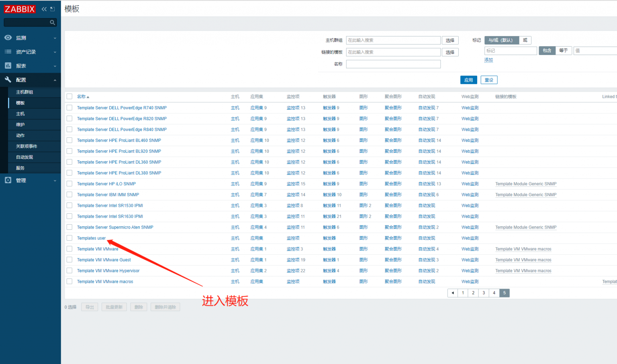Collapse the 配置 menu section
Image resolution: width=617 pixels, height=364 pixels.
click(x=31, y=80)
